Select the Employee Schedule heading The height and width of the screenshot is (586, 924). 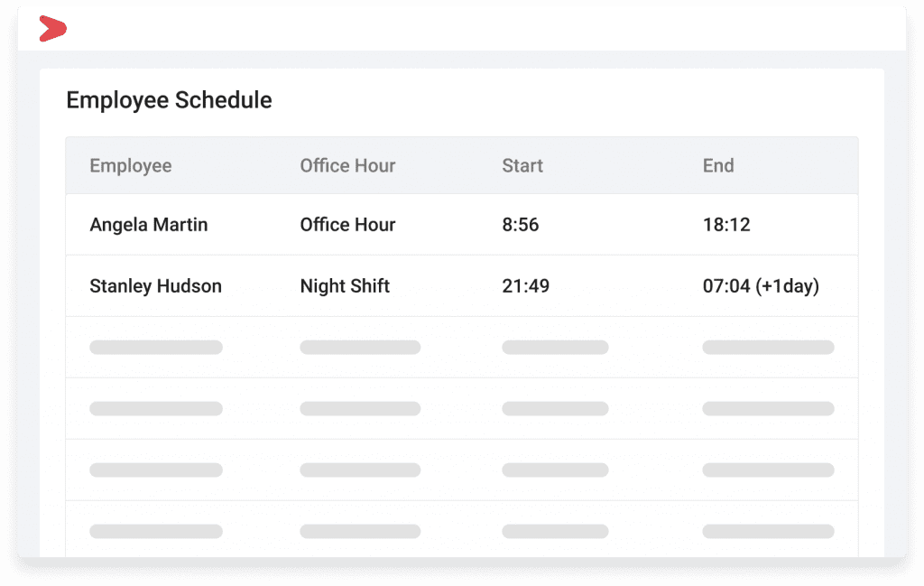click(x=168, y=100)
